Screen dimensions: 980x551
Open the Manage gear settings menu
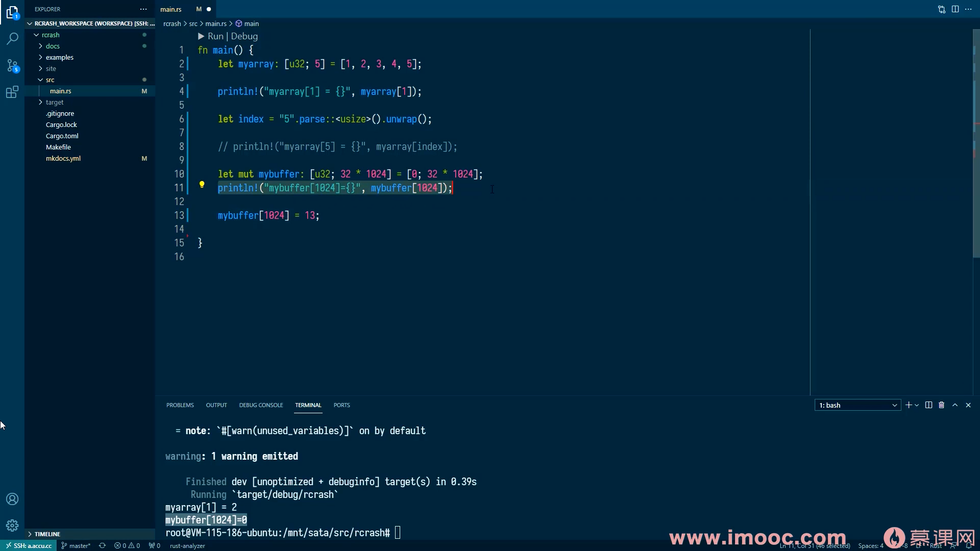12,525
